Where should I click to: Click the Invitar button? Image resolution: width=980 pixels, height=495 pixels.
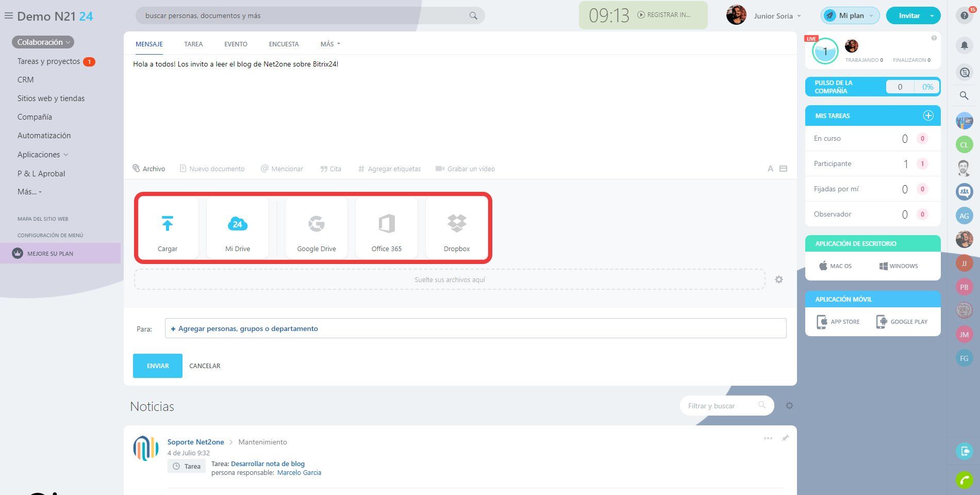pyautogui.click(x=909, y=15)
